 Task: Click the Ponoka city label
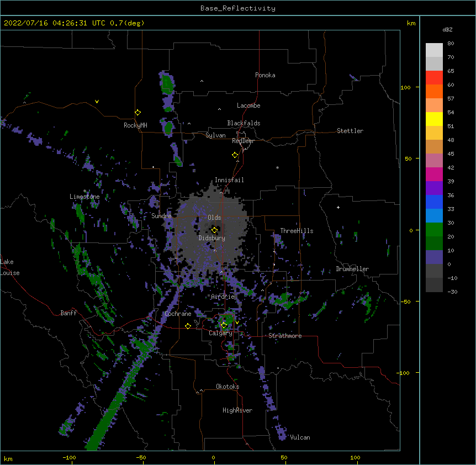[x=265, y=75]
